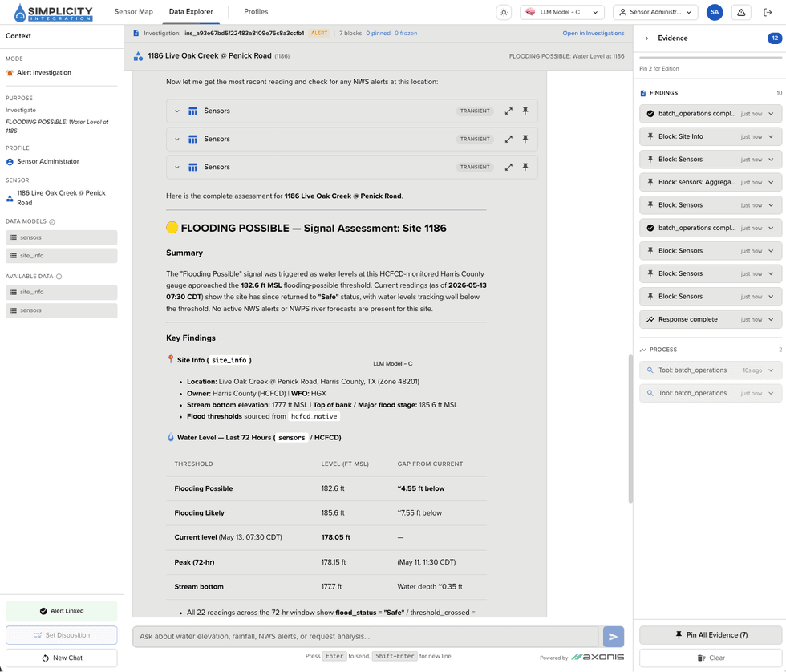This screenshot has height=672, width=786.
Task: Maximize the second Sensors block
Action: tap(508, 139)
